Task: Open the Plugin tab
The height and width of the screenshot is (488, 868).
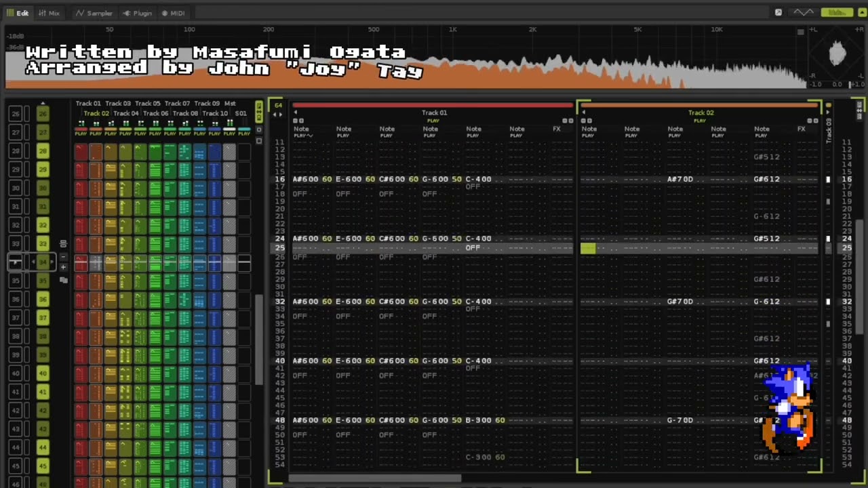Action: pos(138,13)
